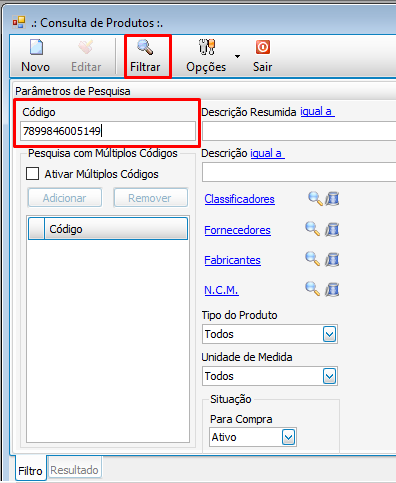Open the Classificadores link
The height and width of the screenshot is (483, 396).
[239, 199]
